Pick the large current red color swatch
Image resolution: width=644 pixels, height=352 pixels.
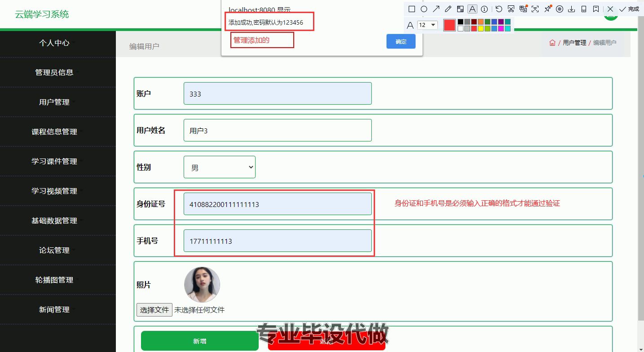[x=450, y=25]
